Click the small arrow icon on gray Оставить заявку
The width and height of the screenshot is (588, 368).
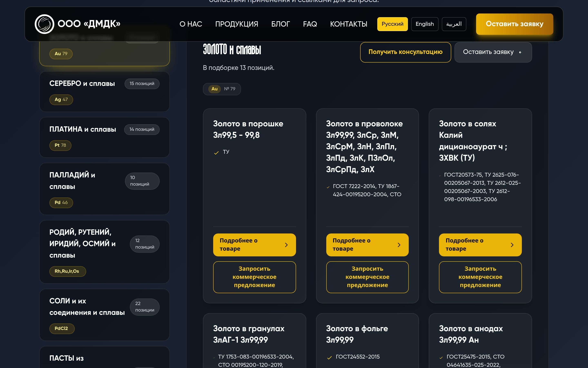(520, 52)
